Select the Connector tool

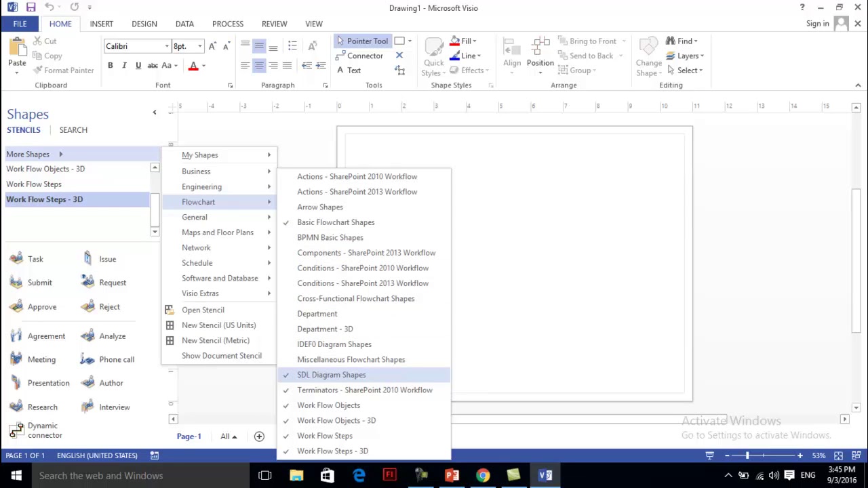[360, 56]
